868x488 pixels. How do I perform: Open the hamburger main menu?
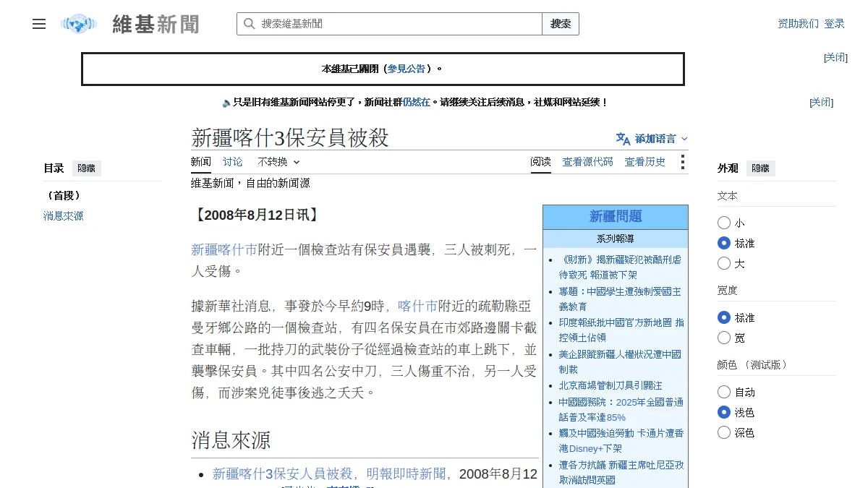pyautogui.click(x=39, y=24)
